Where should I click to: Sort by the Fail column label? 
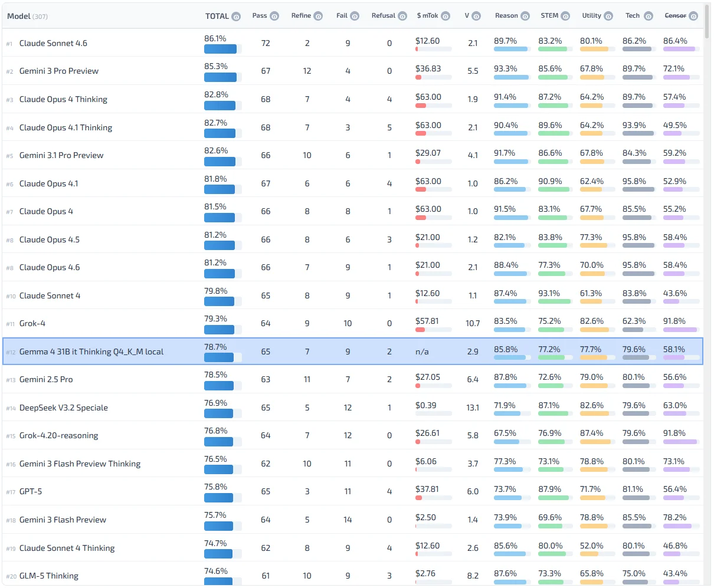pyautogui.click(x=342, y=15)
